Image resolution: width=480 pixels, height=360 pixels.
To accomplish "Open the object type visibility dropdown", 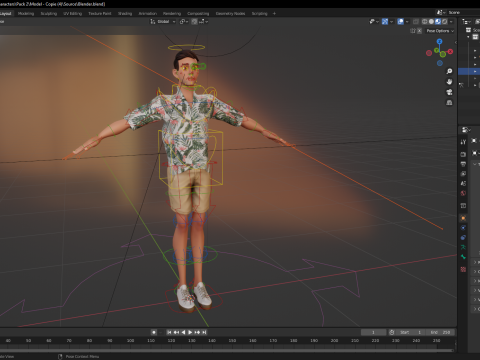I will [x=374, y=22].
